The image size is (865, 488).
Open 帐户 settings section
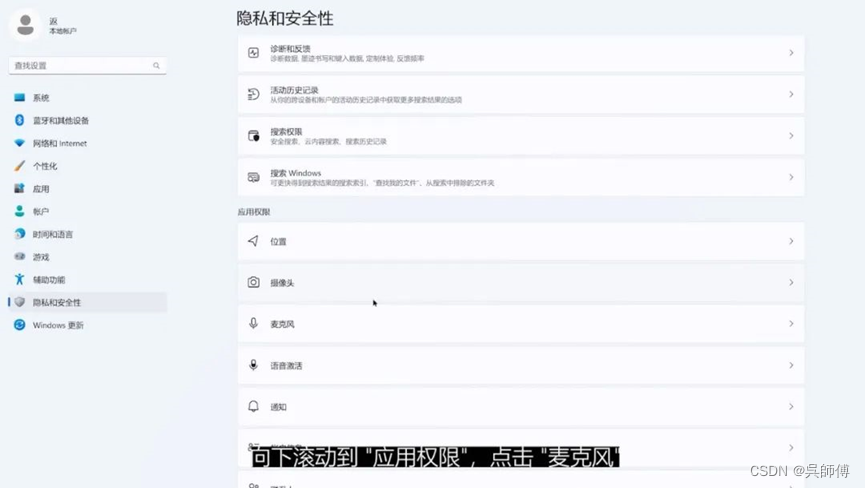88,211
